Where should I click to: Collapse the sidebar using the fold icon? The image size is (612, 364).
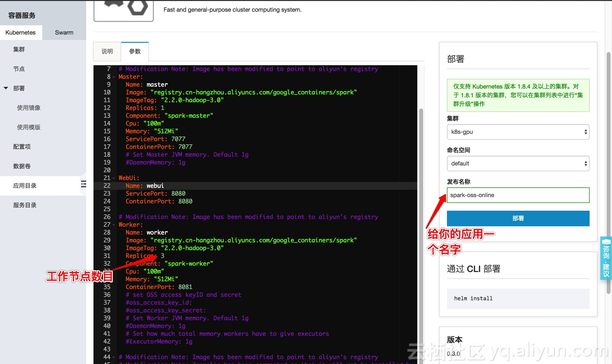pyautogui.click(x=83, y=184)
